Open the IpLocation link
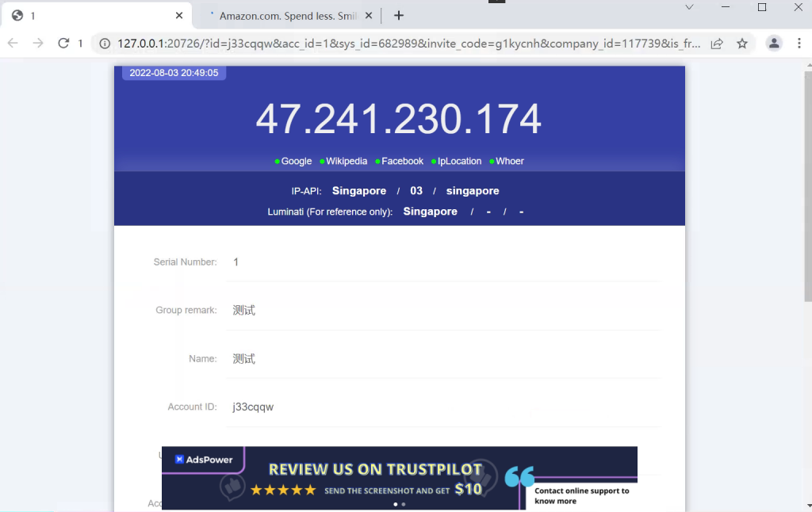Image resolution: width=812 pixels, height=512 pixels. 459,161
